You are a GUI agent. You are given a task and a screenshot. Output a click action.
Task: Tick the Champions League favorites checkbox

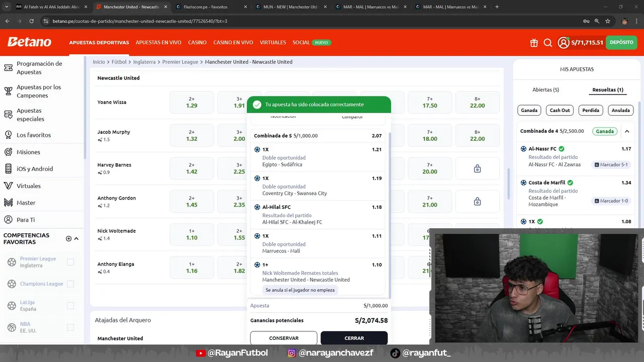click(x=70, y=284)
